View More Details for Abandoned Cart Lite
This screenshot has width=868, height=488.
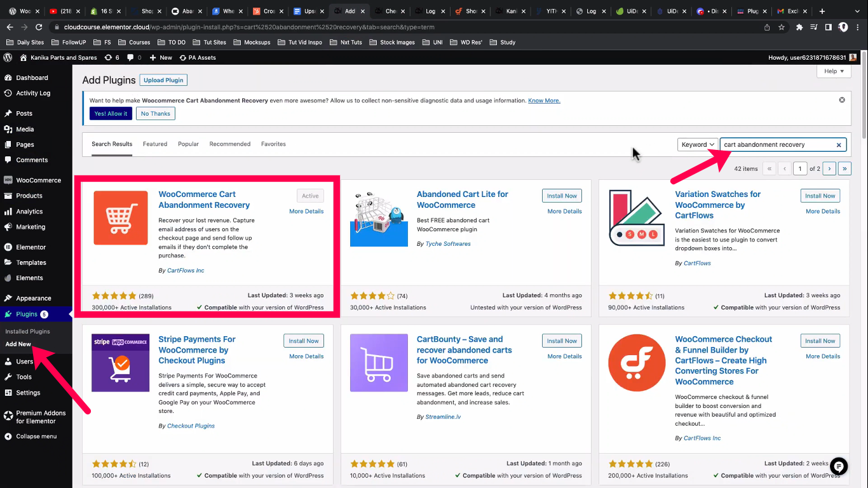click(565, 212)
